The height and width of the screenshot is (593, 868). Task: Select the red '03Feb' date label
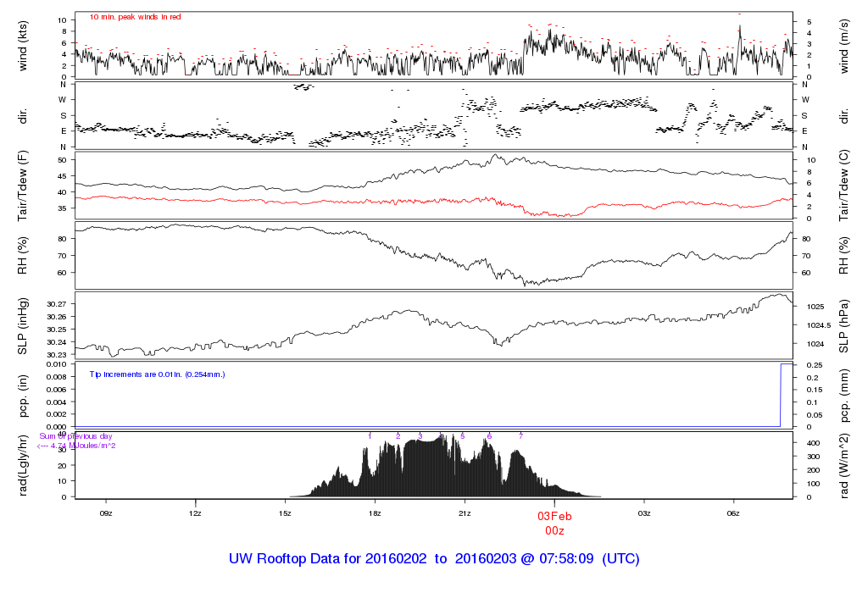click(x=554, y=516)
